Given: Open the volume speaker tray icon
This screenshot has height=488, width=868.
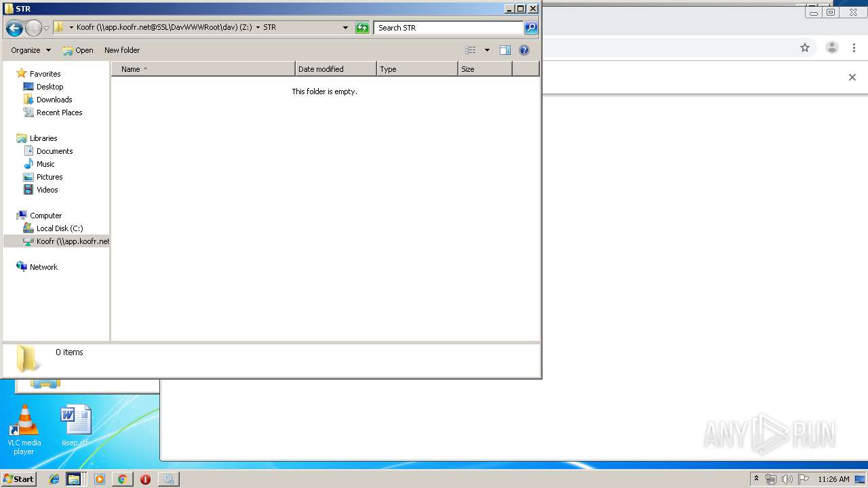Looking at the screenshot, I should (x=787, y=479).
